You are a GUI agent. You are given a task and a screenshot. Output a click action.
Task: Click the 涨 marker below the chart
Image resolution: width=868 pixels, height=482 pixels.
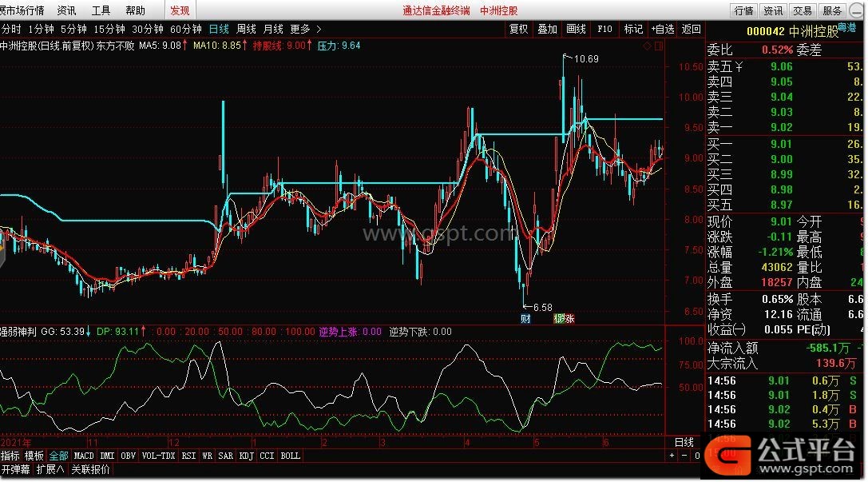point(569,319)
